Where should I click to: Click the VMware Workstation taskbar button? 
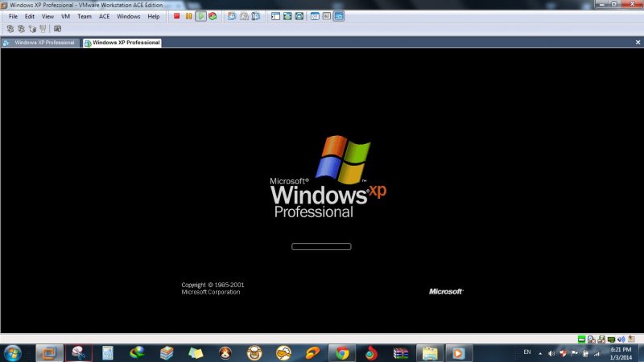pyautogui.click(x=49, y=353)
